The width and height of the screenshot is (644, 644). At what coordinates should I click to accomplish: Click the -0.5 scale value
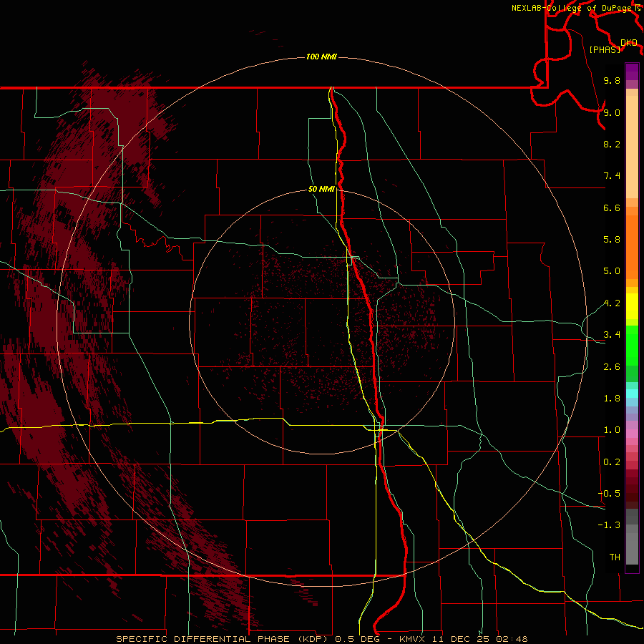pyautogui.click(x=609, y=494)
